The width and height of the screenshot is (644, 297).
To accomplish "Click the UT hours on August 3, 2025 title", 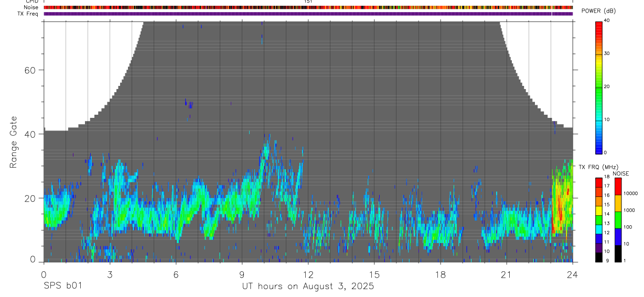I will [308, 286].
